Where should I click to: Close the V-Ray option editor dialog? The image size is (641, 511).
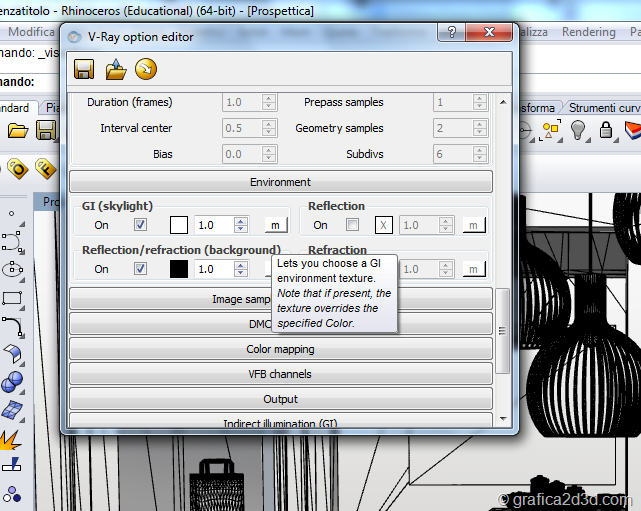tap(489, 32)
